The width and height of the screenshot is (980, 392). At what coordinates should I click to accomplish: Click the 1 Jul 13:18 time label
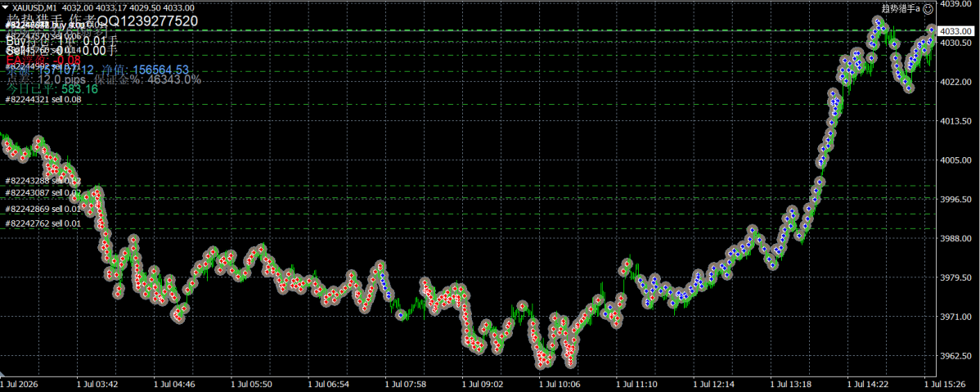coord(790,383)
